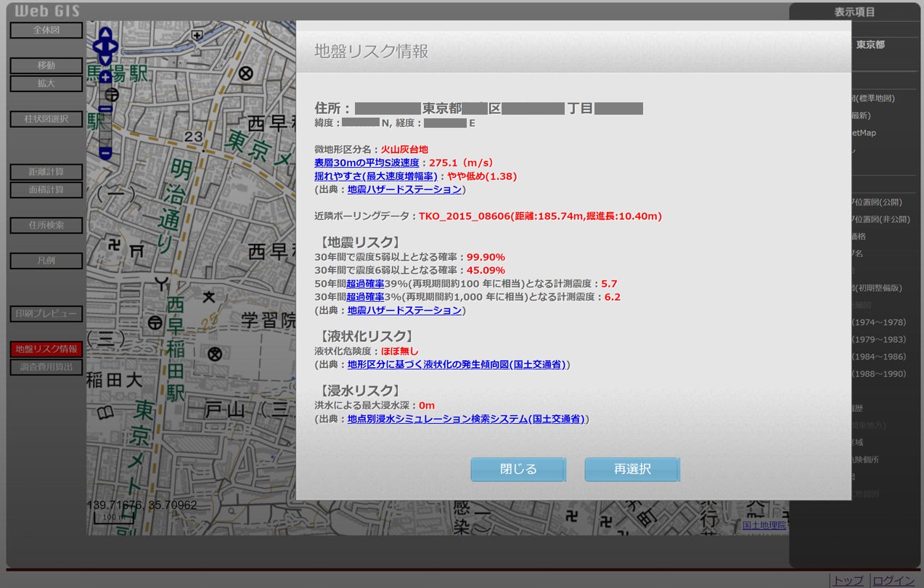Open 表層30mの平均S波速度 link
Screen dimensions: 924x588
[x=367, y=163]
